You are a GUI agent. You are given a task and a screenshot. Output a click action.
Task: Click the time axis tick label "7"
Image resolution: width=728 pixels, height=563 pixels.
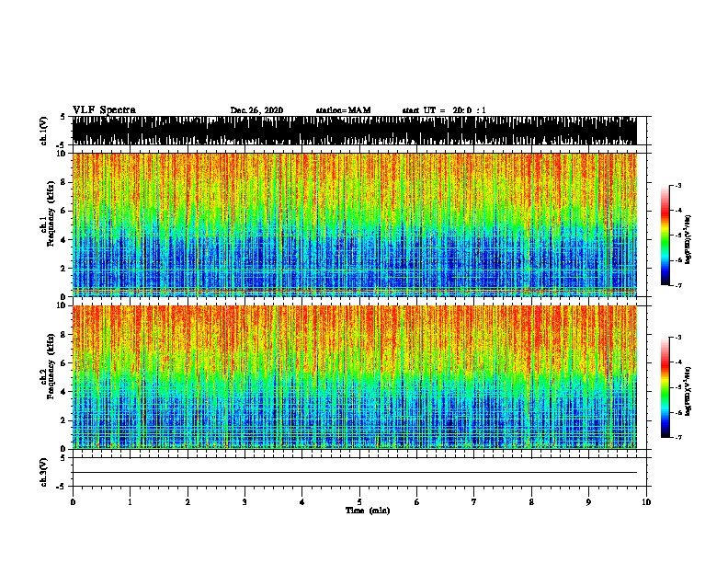pyautogui.click(x=474, y=501)
